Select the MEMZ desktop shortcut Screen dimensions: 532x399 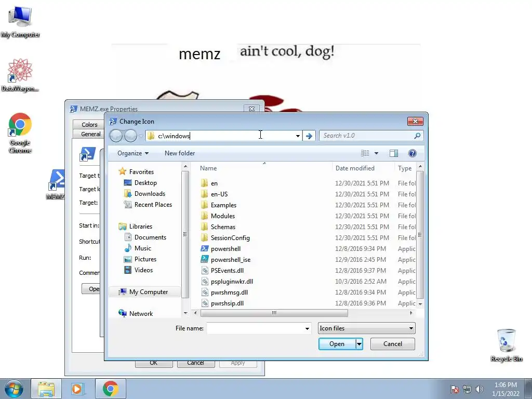coord(56,184)
